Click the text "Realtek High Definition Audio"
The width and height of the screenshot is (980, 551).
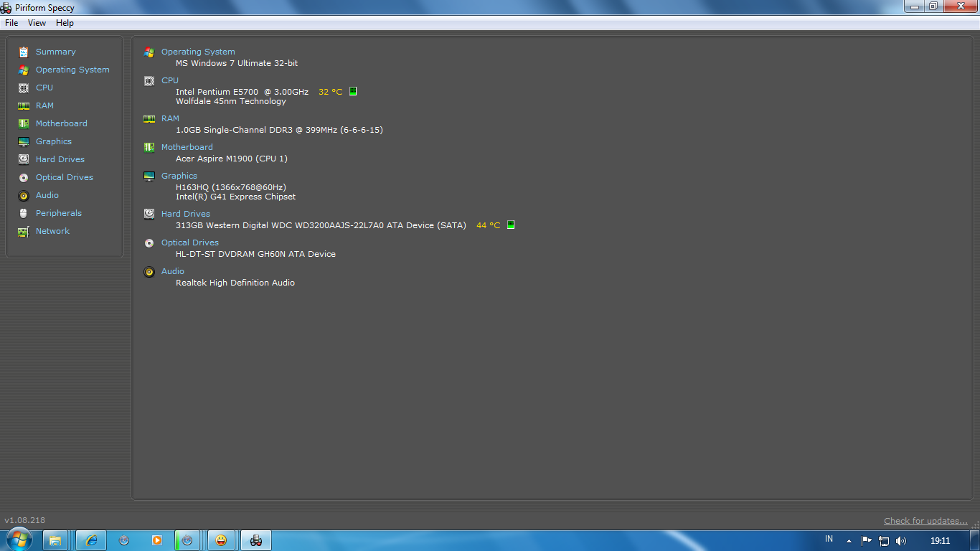pos(235,283)
